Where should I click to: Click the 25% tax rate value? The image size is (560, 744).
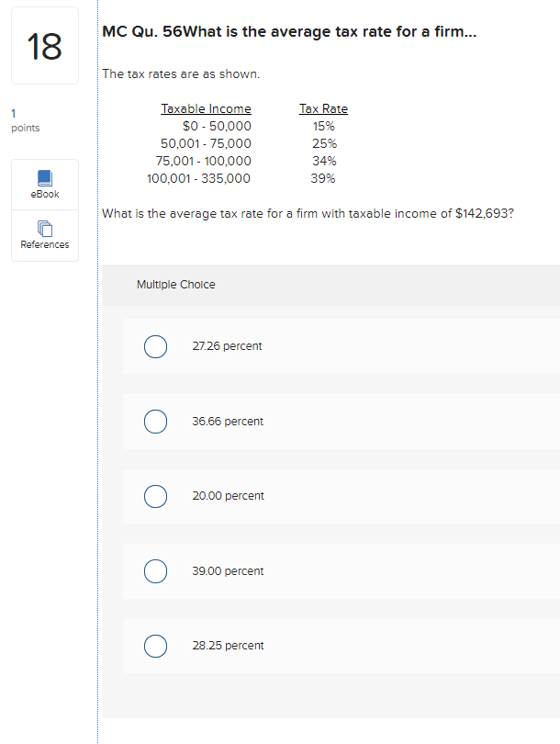point(324,143)
